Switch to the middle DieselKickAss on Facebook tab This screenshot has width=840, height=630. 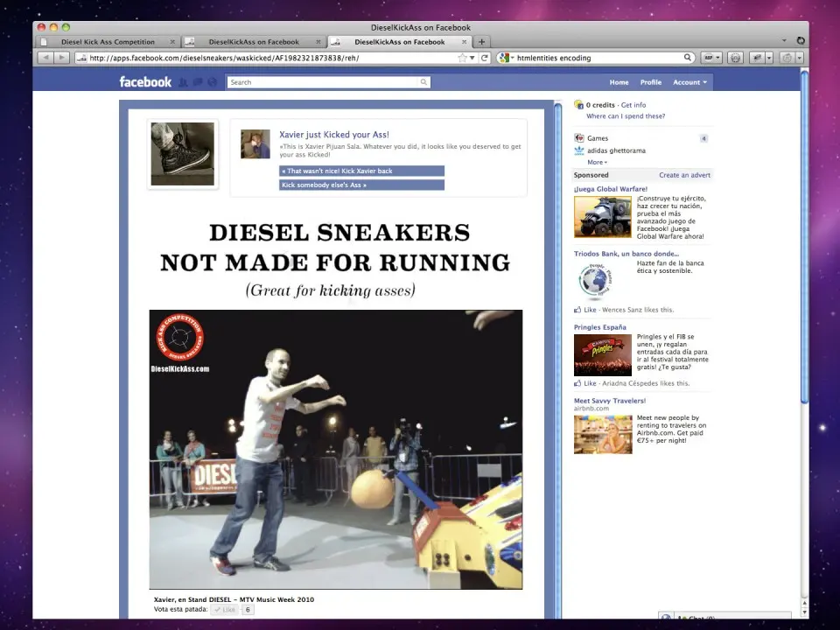pyautogui.click(x=254, y=42)
